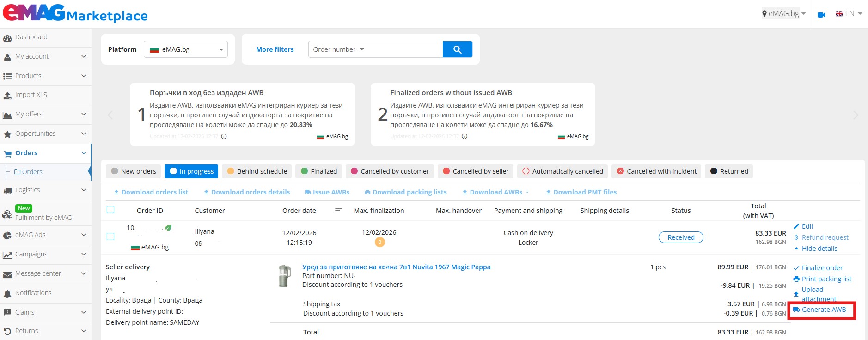This screenshot has height=340, width=868.
Task: Tick the select-all orders checkbox
Action: pyautogui.click(x=110, y=210)
